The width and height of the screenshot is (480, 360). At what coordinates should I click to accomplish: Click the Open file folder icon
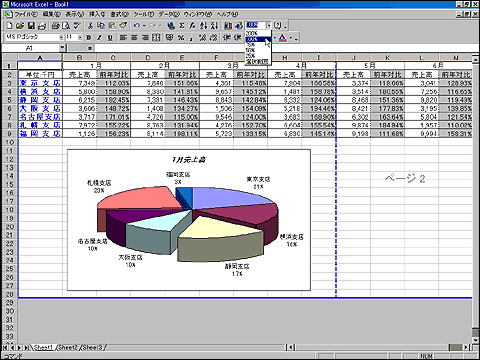coord(20,26)
